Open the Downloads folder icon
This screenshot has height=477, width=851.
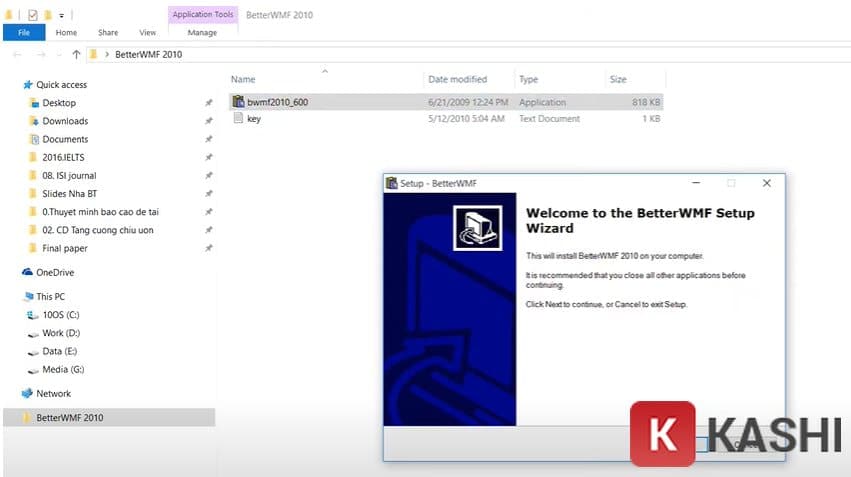point(34,121)
